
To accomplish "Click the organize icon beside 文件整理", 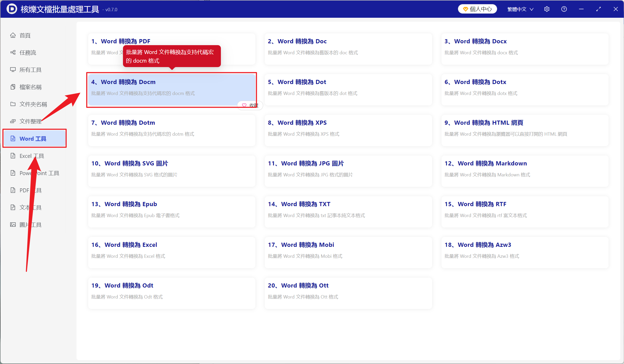I will click(x=13, y=121).
